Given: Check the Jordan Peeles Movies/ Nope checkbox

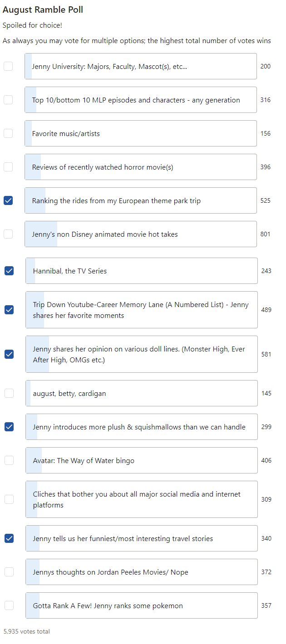Looking at the screenshot, I should [9, 572].
